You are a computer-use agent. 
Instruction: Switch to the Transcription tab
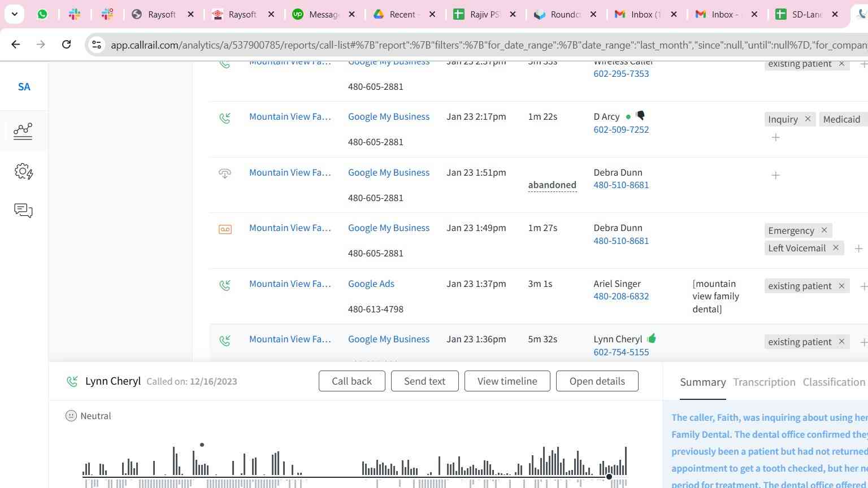click(764, 382)
